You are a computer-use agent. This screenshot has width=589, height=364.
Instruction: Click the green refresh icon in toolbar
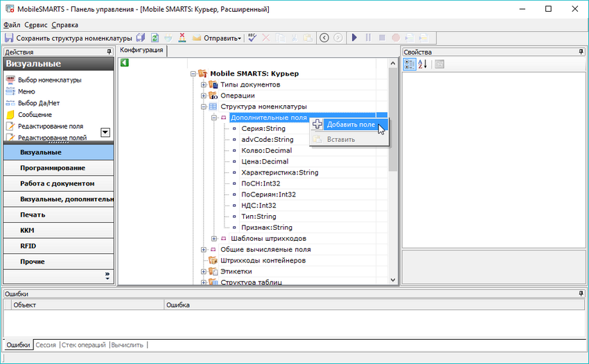[x=155, y=38]
